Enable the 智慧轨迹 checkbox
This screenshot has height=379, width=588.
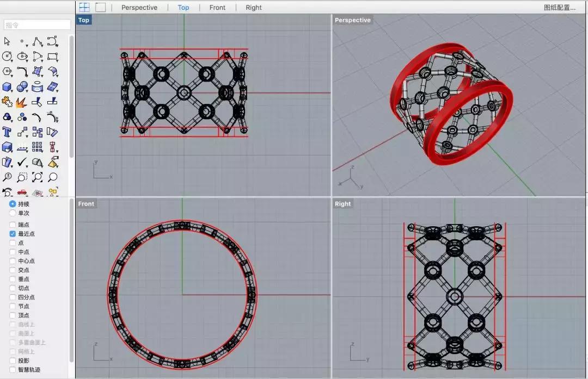(13, 370)
